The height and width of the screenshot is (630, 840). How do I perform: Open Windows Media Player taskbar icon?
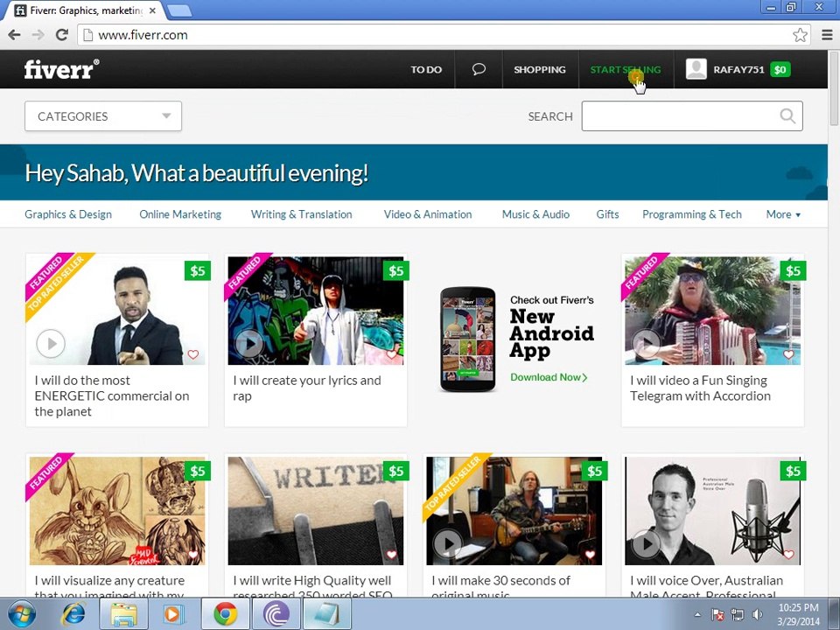coord(172,614)
